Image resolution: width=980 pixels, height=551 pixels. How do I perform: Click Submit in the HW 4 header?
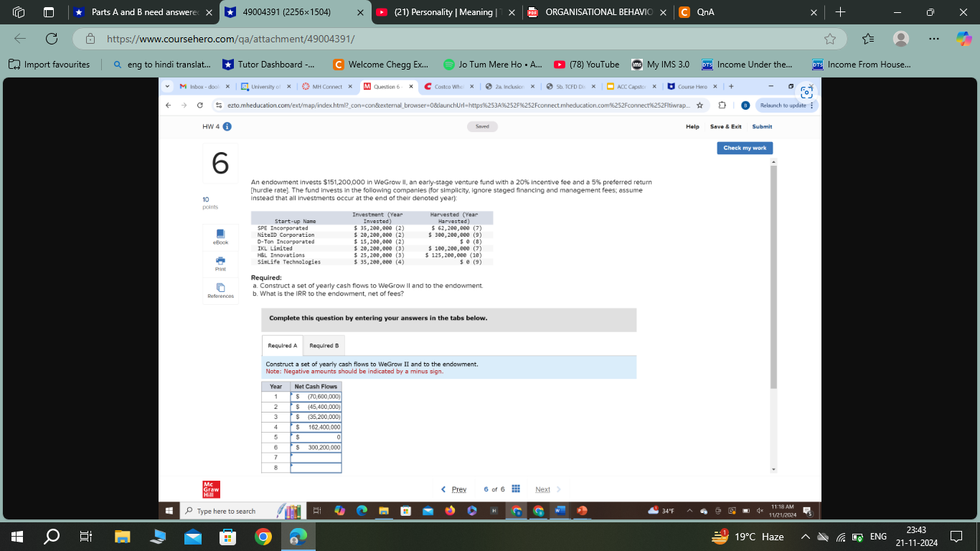point(762,126)
